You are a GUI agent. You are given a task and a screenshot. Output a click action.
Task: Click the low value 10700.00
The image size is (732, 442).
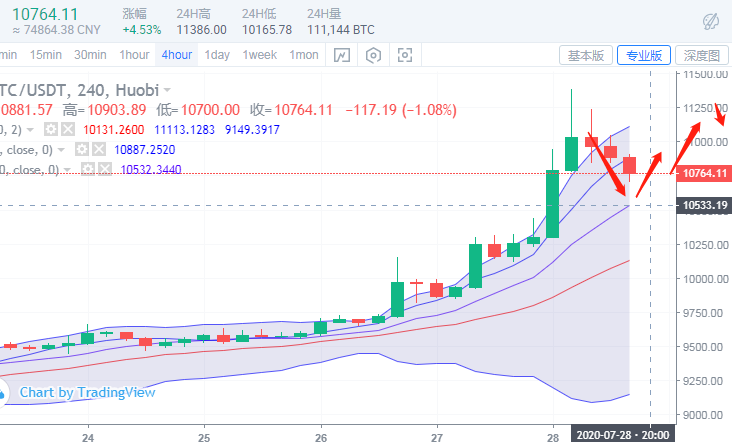click(x=210, y=110)
